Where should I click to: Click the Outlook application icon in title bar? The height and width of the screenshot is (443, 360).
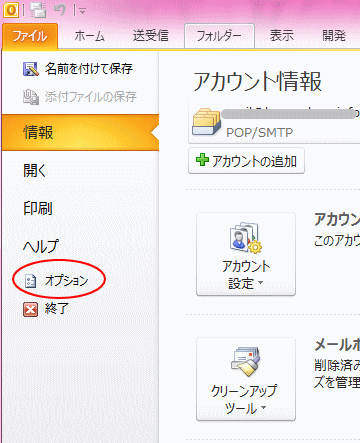click(x=11, y=10)
